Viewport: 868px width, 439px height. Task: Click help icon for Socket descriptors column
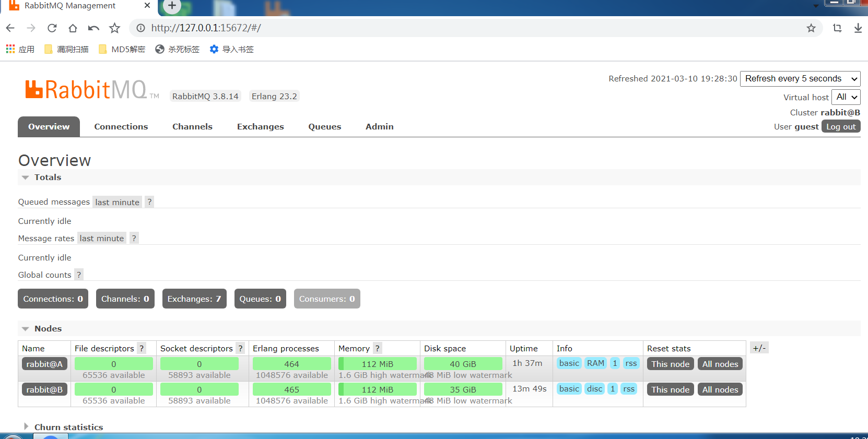[x=240, y=348]
